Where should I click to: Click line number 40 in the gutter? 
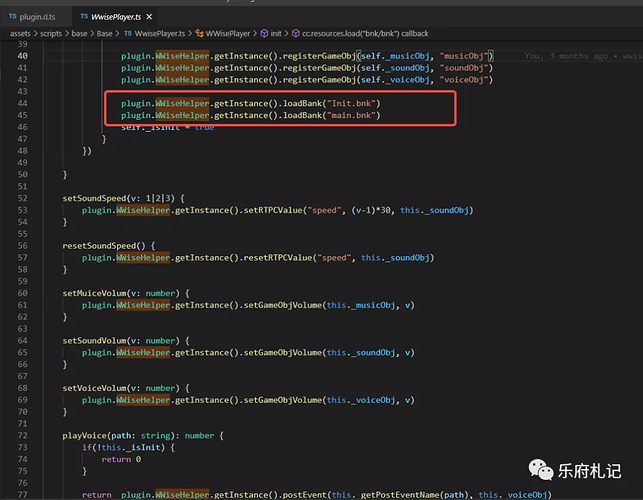(x=23, y=56)
